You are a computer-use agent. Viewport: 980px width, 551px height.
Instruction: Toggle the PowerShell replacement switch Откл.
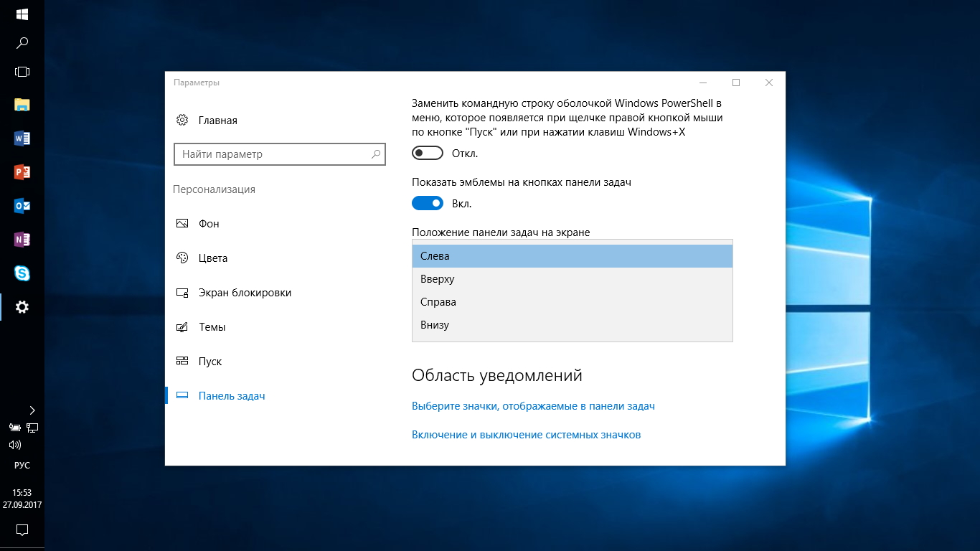coord(428,154)
